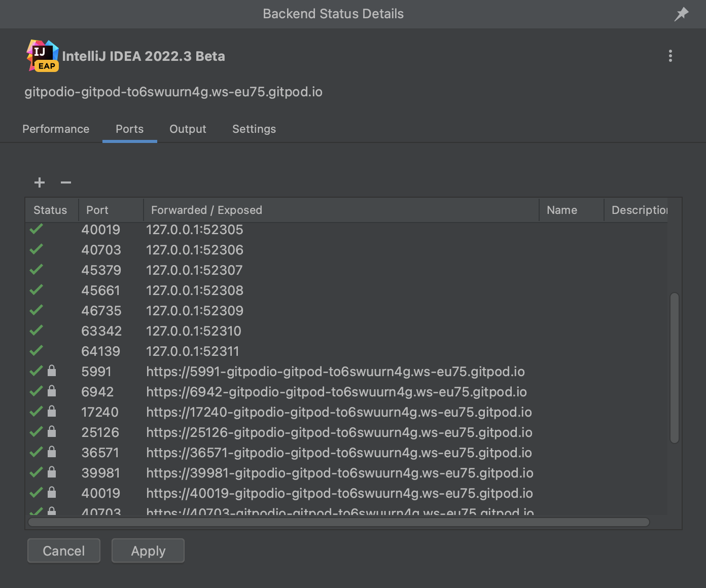Remove selected port with the minus icon
Image resolution: width=706 pixels, height=588 pixels.
coord(66,182)
